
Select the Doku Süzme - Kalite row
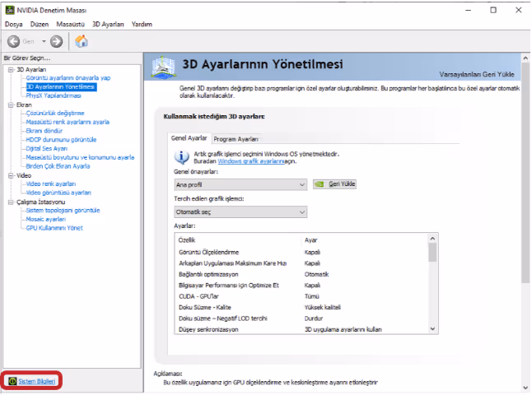pyautogui.click(x=302, y=307)
